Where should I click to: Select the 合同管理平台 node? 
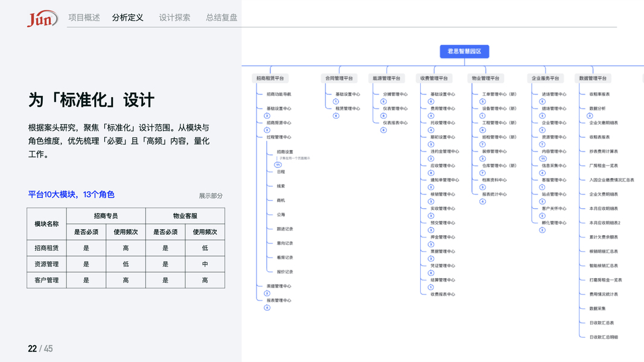point(339,78)
